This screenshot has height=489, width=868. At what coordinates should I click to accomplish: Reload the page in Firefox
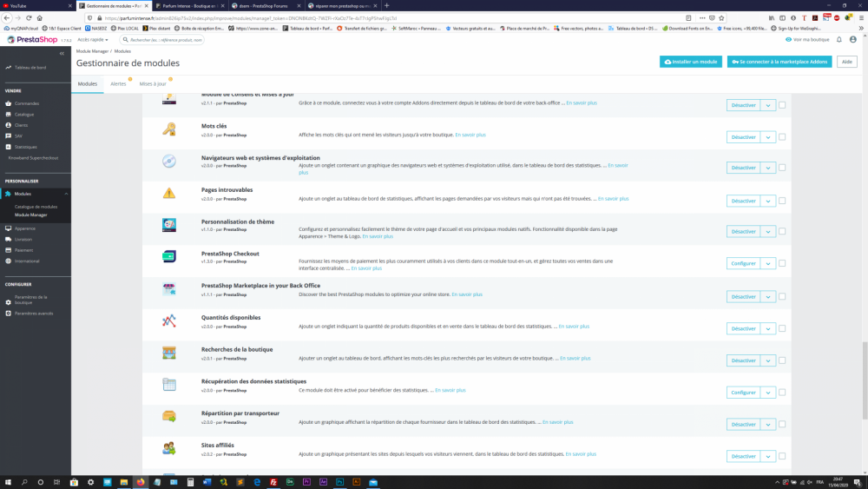pyautogui.click(x=29, y=17)
